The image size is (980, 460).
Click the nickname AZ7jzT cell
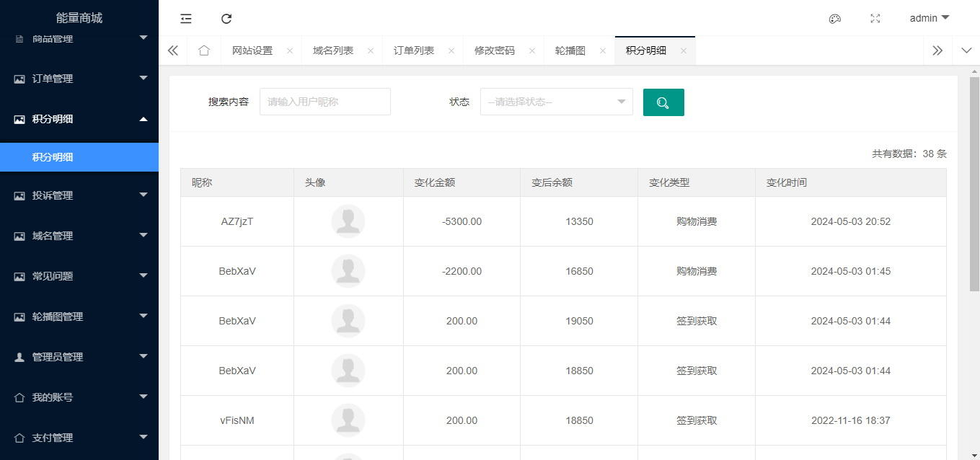point(237,221)
